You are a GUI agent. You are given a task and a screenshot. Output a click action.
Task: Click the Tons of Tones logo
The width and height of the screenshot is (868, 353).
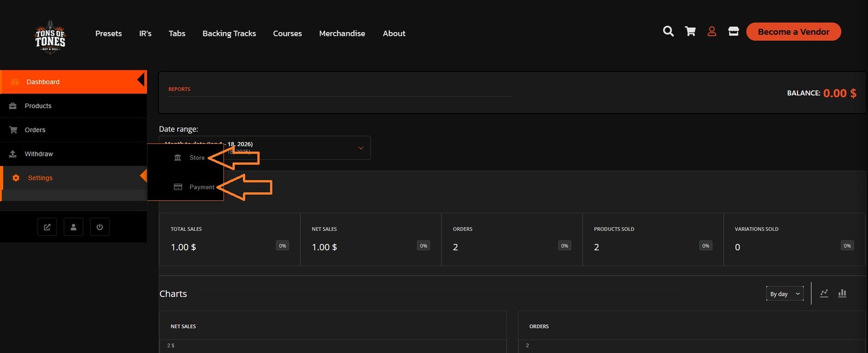point(50,37)
